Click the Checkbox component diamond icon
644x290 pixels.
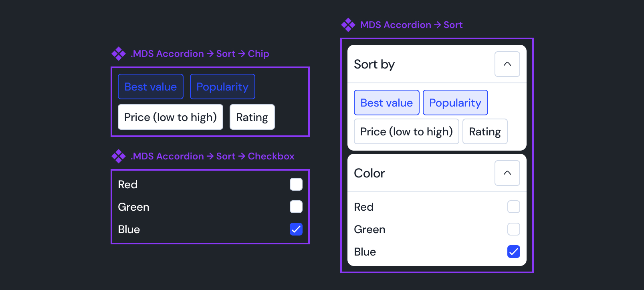click(x=119, y=156)
